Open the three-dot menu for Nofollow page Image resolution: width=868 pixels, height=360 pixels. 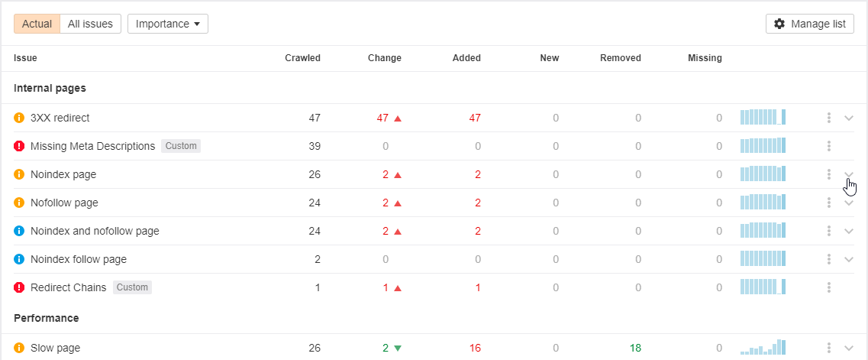point(829,202)
